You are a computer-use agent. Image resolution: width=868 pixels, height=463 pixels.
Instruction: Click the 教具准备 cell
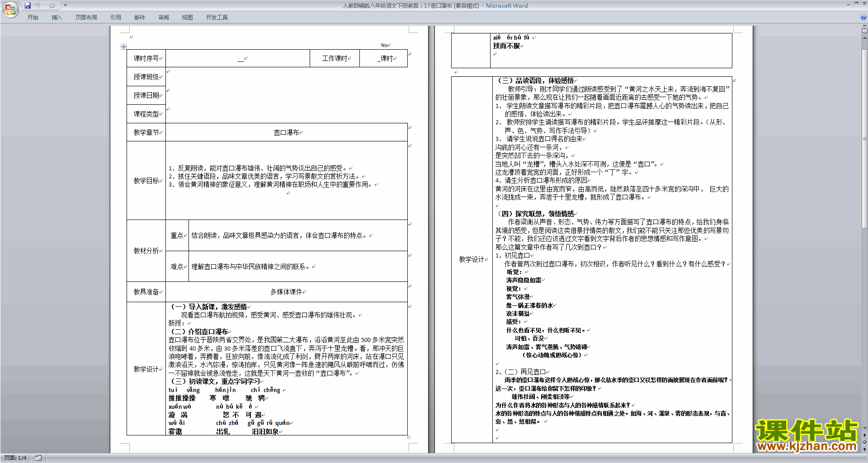146,292
